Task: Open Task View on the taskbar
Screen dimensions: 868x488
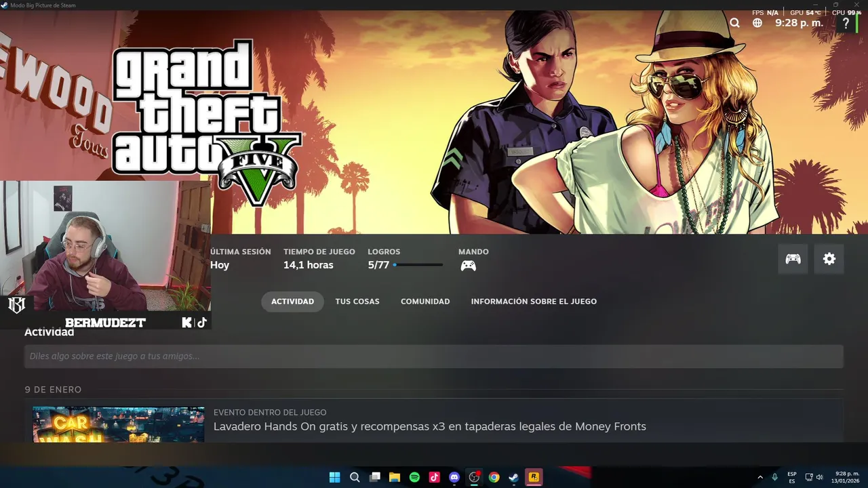Action: [374, 477]
